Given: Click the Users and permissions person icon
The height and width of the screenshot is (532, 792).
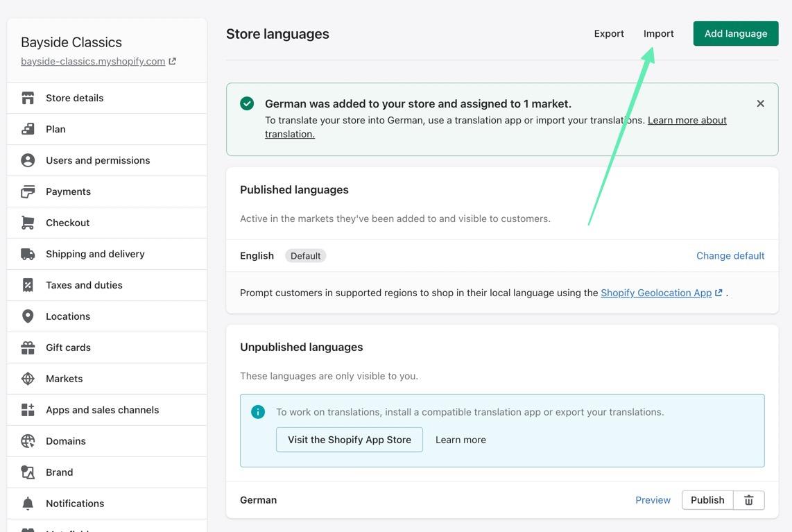Looking at the screenshot, I should pyautogui.click(x=28, y=160).
